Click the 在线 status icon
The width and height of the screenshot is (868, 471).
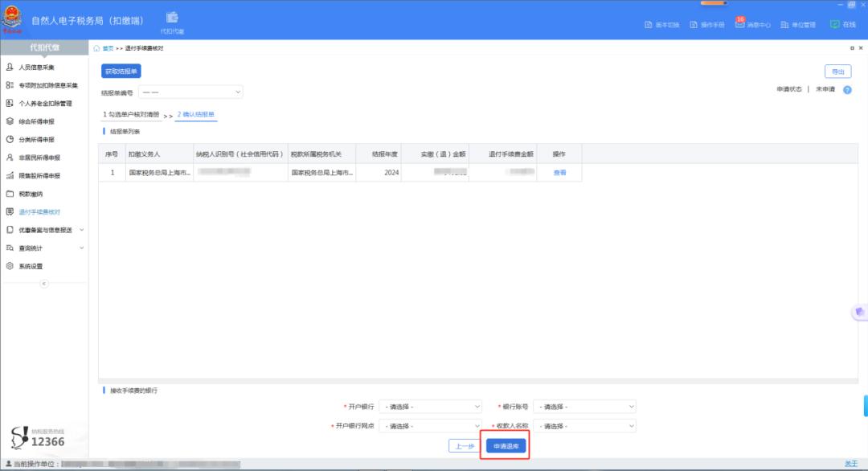tap(834, 24)
